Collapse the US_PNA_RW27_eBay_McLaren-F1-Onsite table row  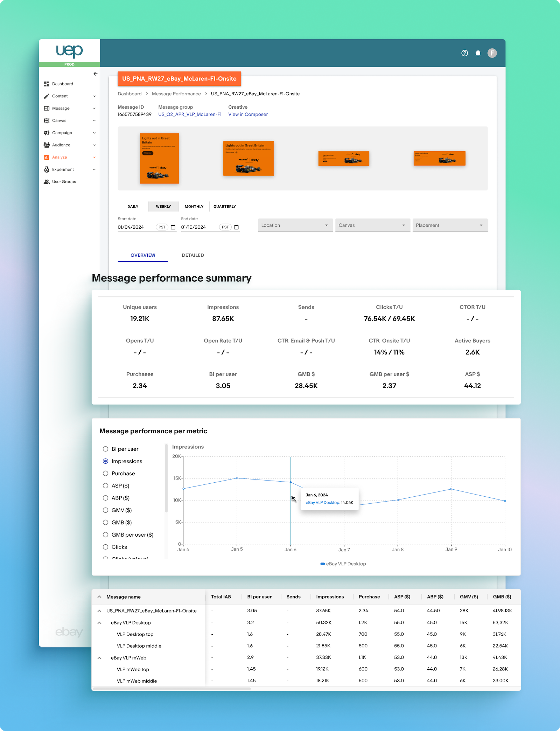(x=99, y=611)
